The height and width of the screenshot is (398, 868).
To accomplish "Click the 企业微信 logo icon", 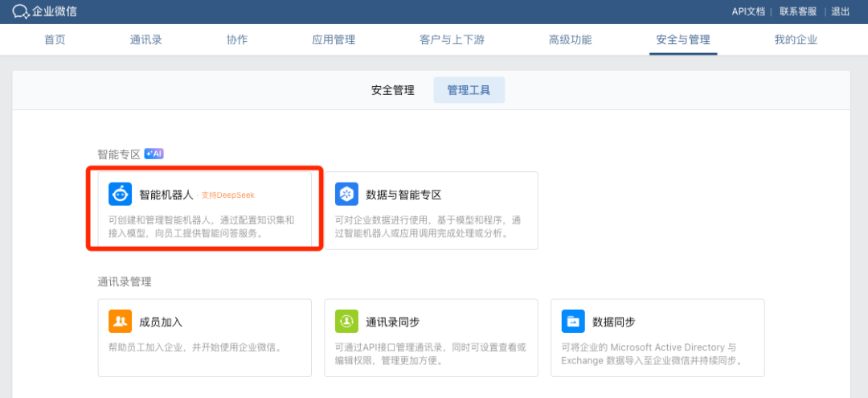I will pos(20,11).
